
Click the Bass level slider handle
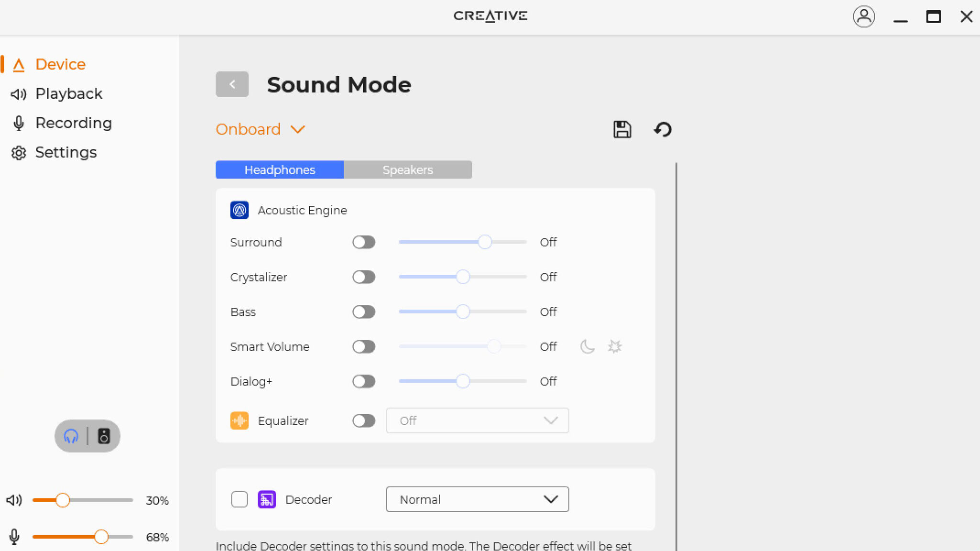463,312
